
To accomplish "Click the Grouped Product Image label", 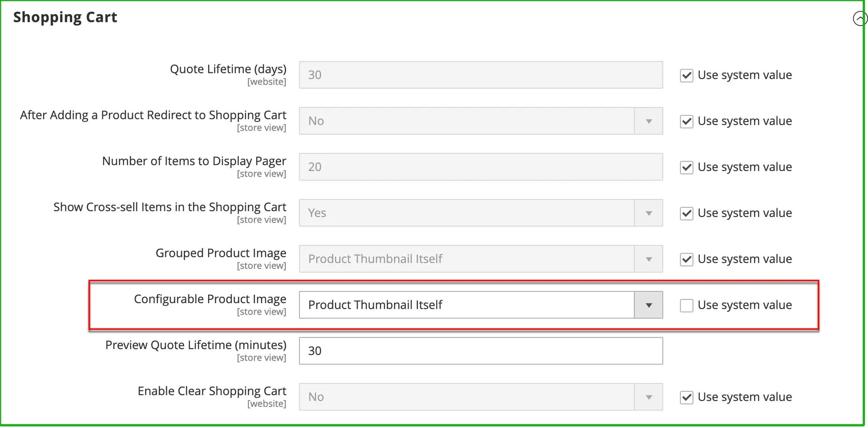I will click(220, 253).
